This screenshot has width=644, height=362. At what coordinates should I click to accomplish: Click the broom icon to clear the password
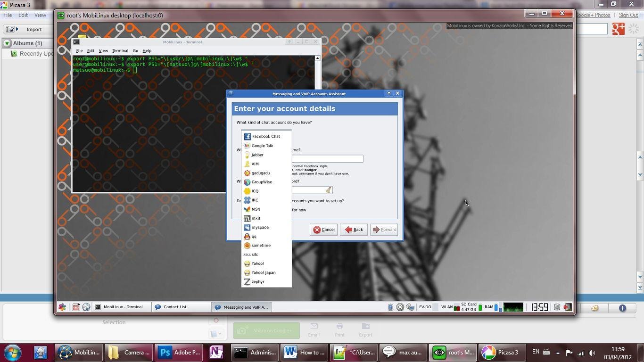click(x=329, y=190)
